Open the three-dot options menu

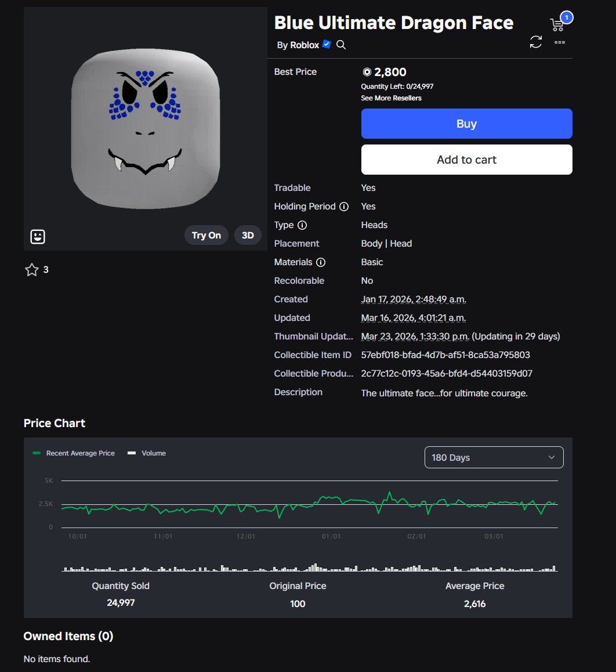point(559,42)
